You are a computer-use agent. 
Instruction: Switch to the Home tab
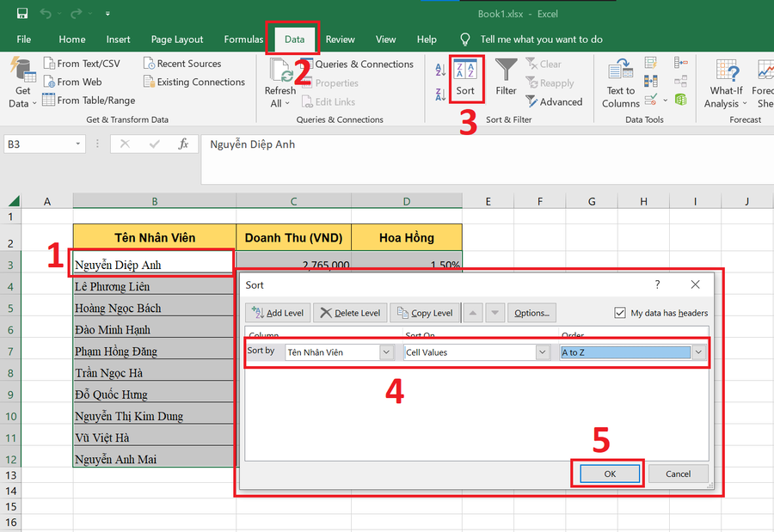pos(72,40)
